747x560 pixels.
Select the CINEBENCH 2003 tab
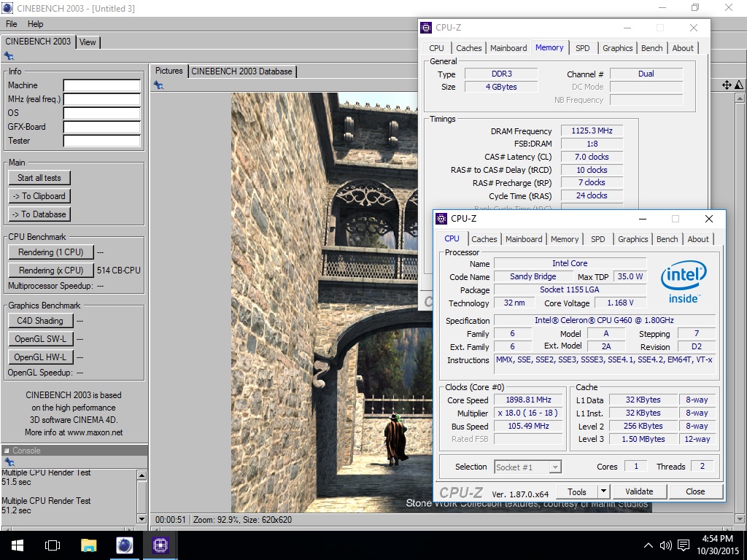(x=38, y=42)
